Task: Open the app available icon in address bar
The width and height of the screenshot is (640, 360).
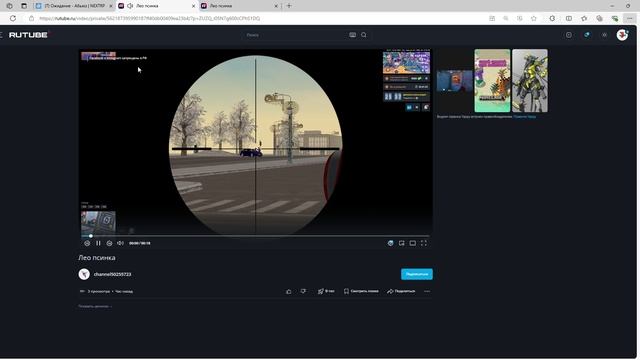Action: (492, 18)
